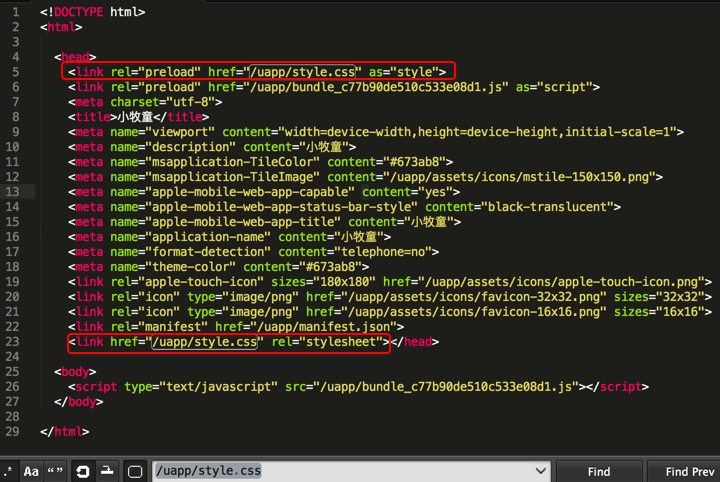Click sizes="180x180" on line 19
This screenshot has height=482, width=720.
click(x=323, y=282)
